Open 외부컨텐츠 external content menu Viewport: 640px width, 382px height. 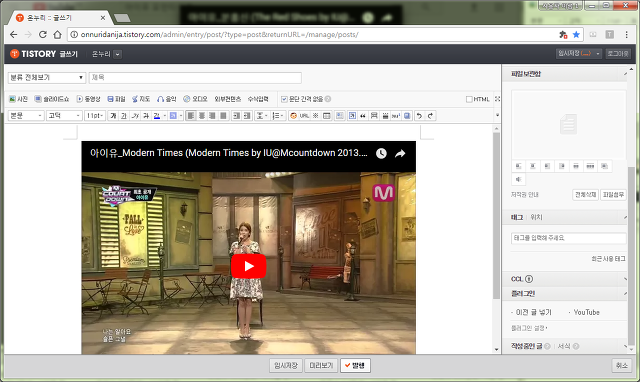[228, 99]
